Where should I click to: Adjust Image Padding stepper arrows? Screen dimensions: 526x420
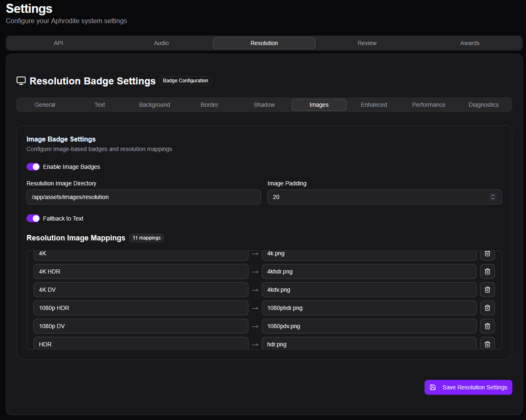click(x=493, y=197)
